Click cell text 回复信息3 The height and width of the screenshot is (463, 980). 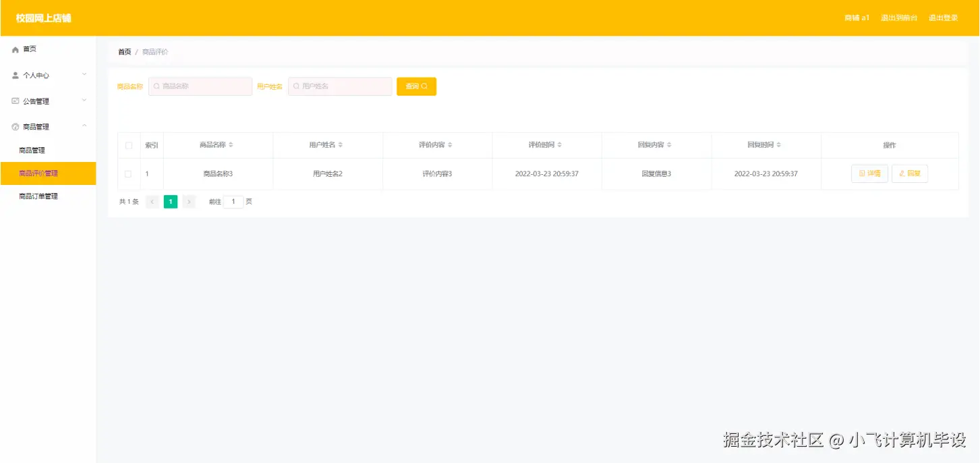point(656,174)
